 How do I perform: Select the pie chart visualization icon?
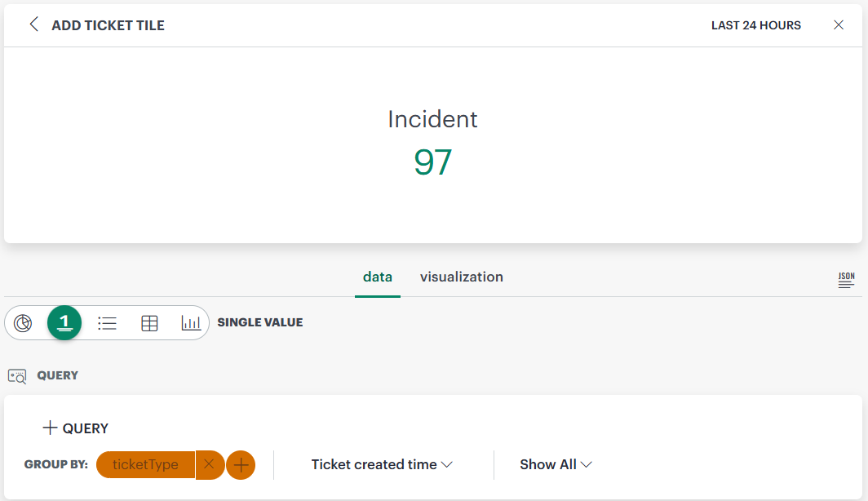click(23, 322)
